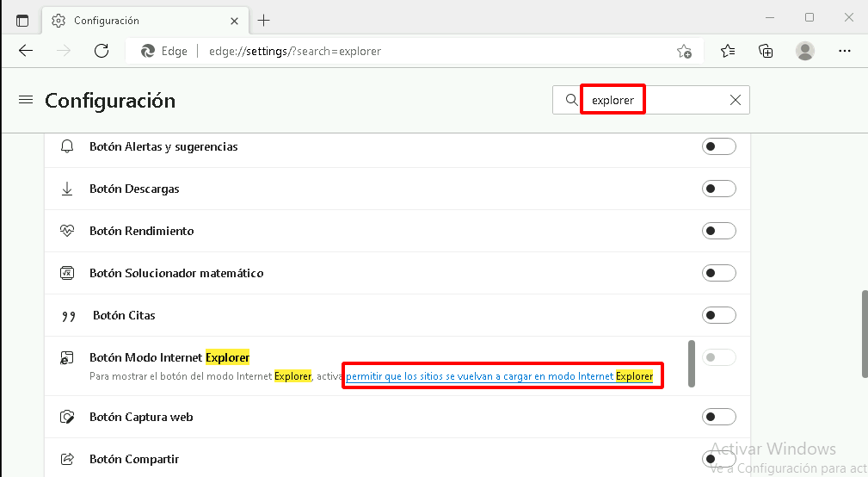Add this page to favorites star
Image resolution: width=868 pixels, height=477 pixels.
click(684, 52)
